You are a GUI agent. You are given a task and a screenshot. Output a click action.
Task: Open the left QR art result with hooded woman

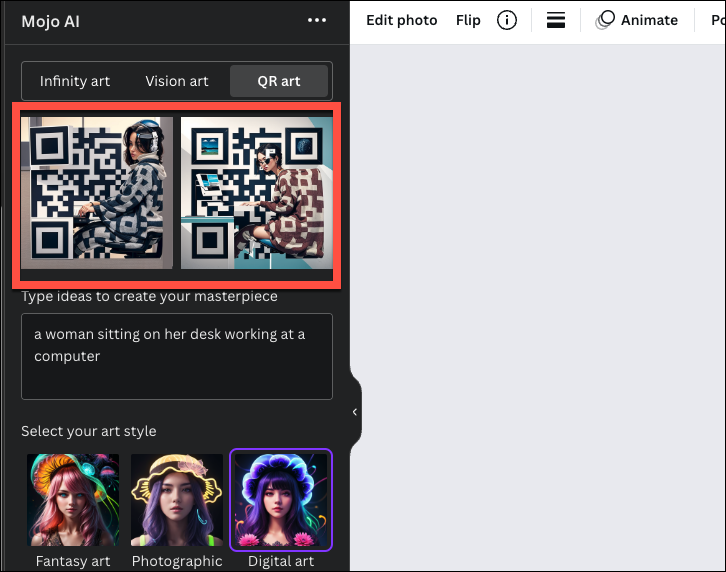pyautogui.click(x=97, y=193)
